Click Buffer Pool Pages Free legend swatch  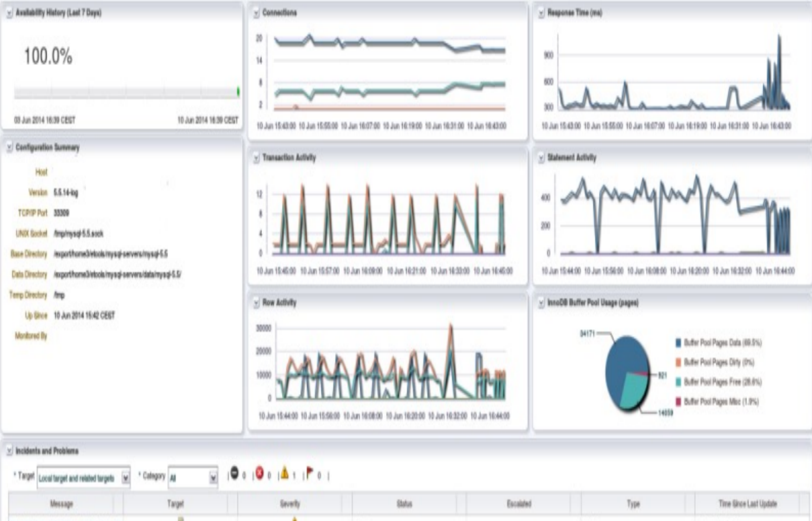point(678,382)
